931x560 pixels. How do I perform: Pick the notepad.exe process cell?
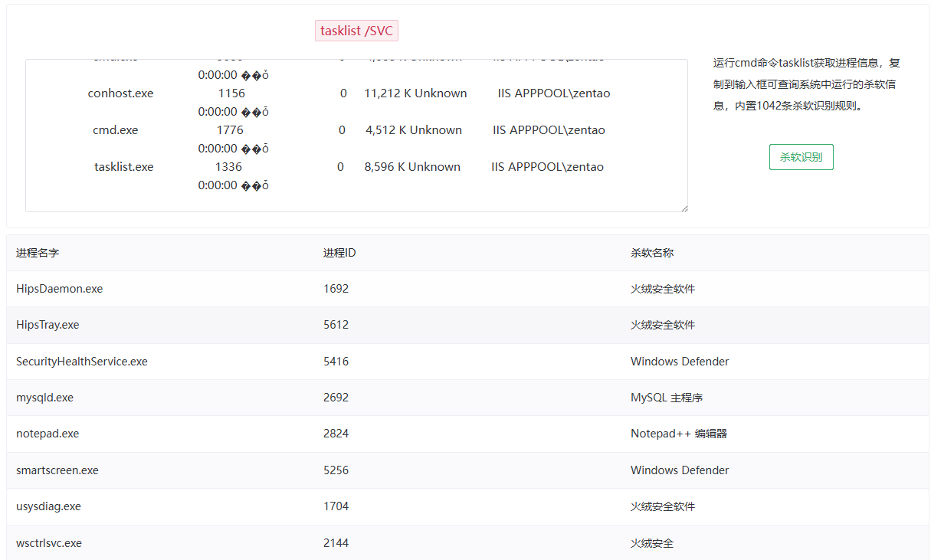[x=48, y=434]
